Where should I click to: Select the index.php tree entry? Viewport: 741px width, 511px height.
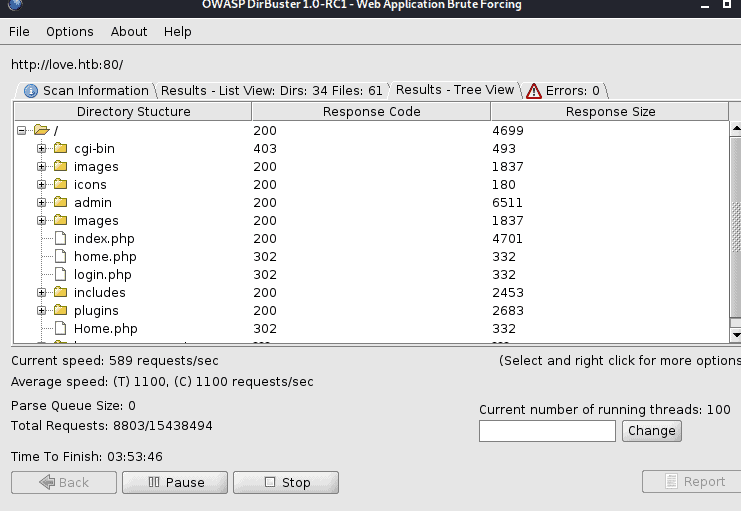point(104,239)
